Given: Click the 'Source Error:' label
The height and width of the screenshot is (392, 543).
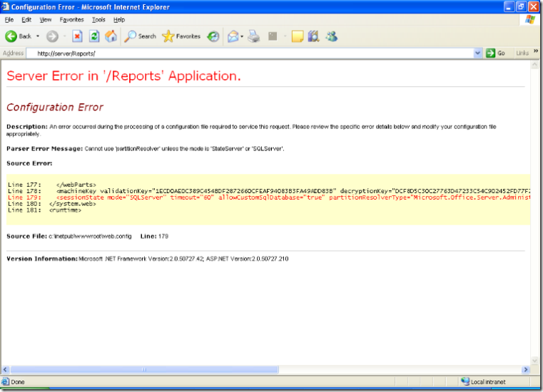Looking at the screenshot, I should [x=29, y=163].
